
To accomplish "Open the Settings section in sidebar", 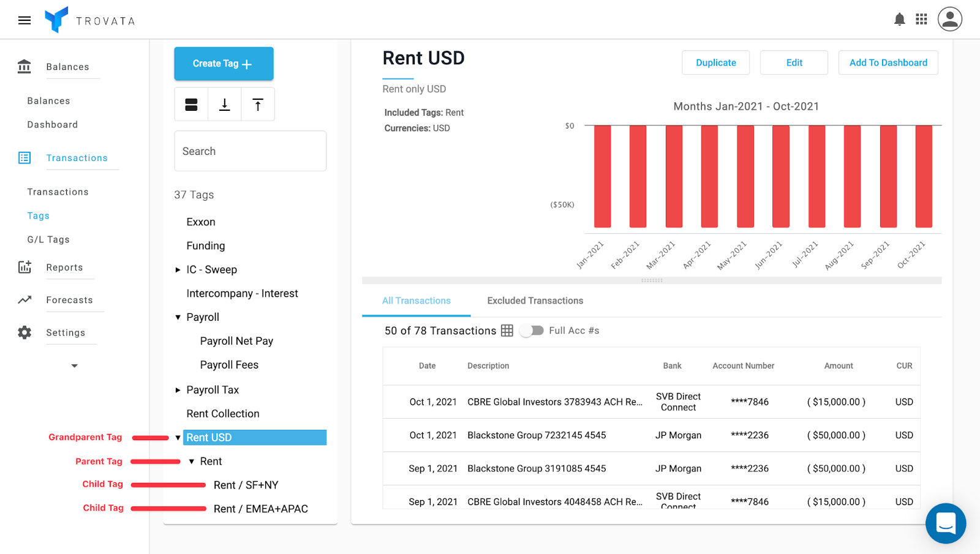I will (x=65, y=332).
